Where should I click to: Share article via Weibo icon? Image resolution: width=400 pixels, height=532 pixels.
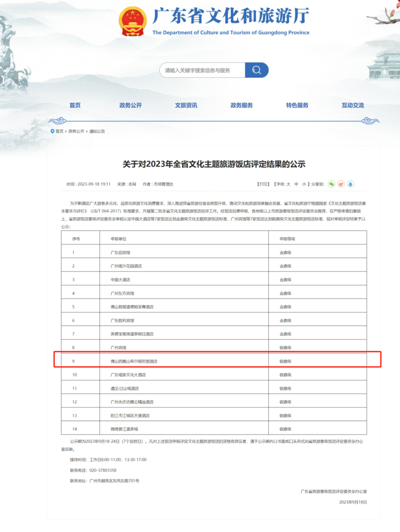pos(341,184)
